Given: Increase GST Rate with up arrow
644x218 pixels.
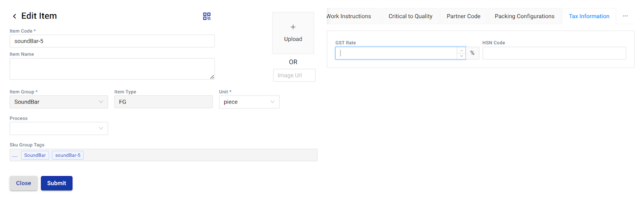Looking at the screenshot, I should (x=461, y=50).
